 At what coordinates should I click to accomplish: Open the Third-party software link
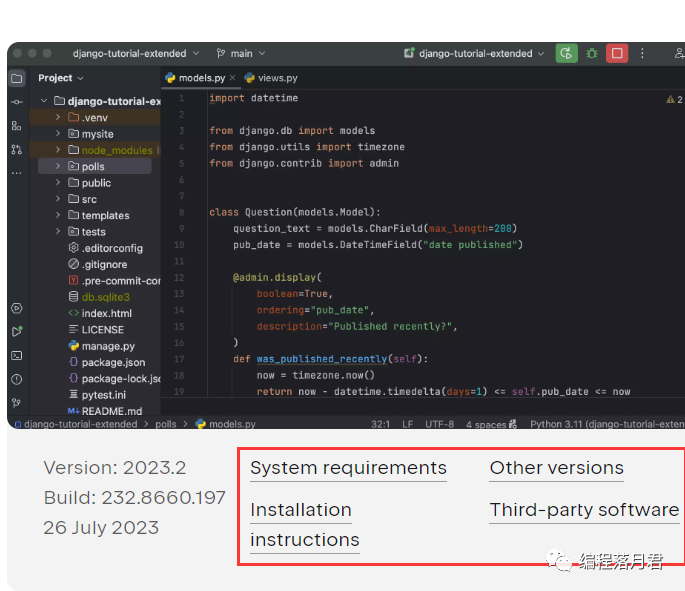tap(585, 510)
